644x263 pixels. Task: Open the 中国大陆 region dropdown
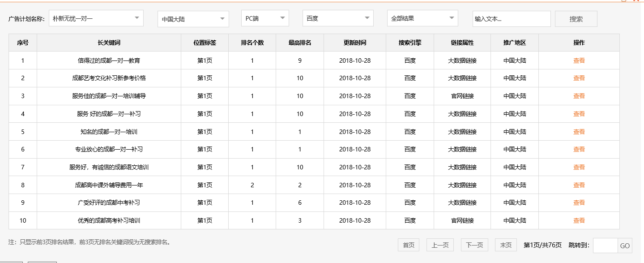[x=192, y=18]
